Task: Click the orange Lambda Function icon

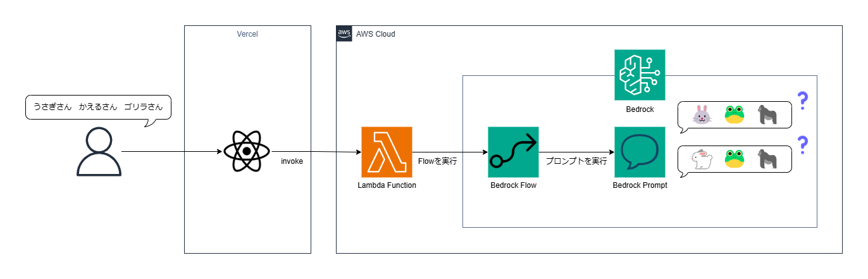Action: pos(387,152)
